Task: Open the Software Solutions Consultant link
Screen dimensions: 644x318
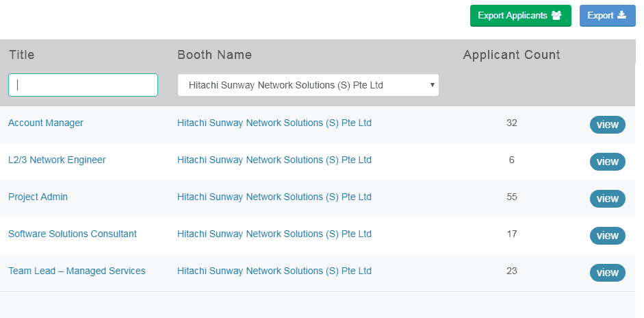Action: pyautogui.click(x=73, y=234)
